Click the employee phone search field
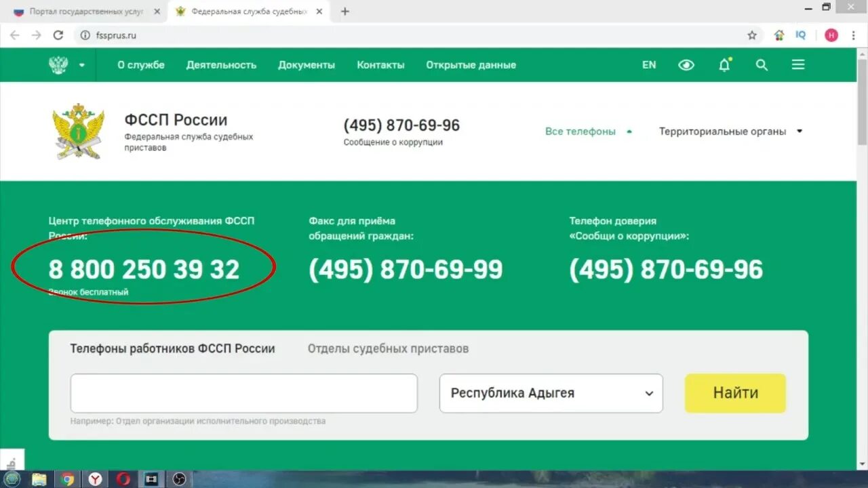 (244, 393)
